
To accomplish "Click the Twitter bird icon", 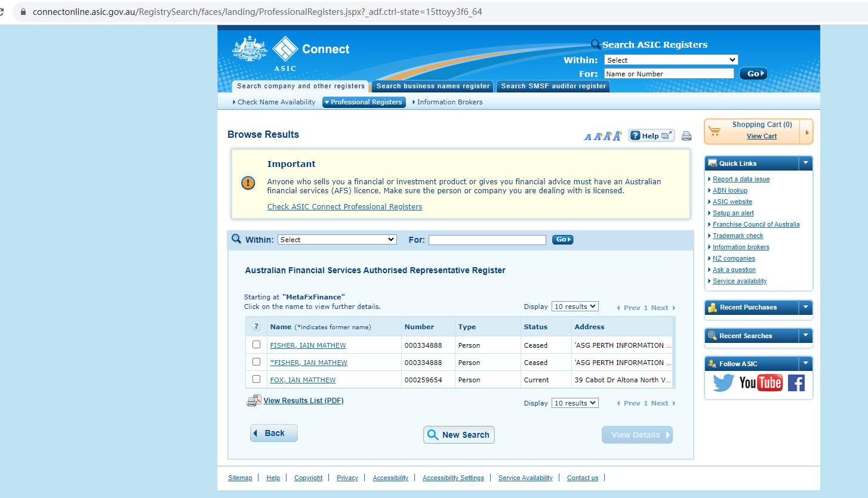I will 724,382.
